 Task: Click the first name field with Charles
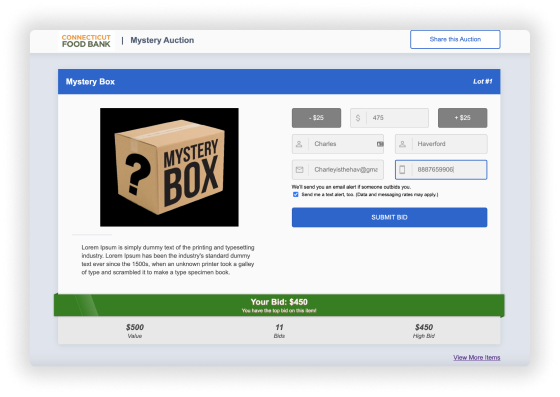pyautogui.click(x=338, y=144)
